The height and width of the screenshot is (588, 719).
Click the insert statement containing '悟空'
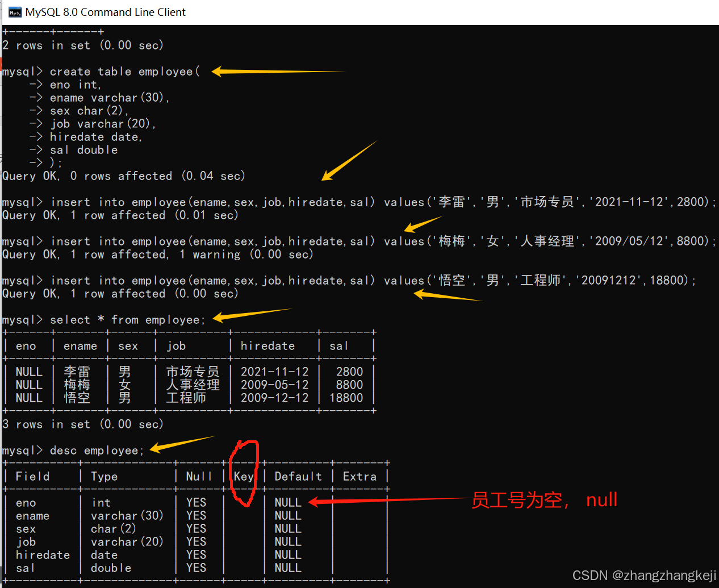tap(349, 281)
